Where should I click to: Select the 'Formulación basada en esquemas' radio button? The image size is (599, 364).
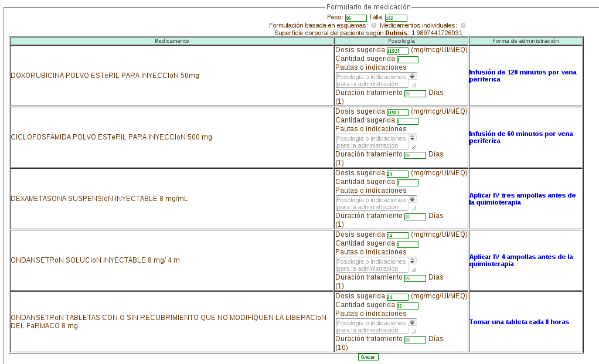(x=374, y=26)
